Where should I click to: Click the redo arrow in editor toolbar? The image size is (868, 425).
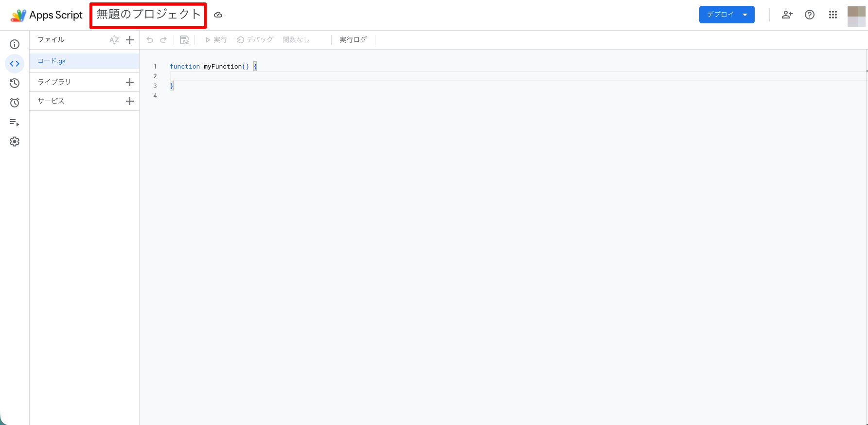(163, 40)
